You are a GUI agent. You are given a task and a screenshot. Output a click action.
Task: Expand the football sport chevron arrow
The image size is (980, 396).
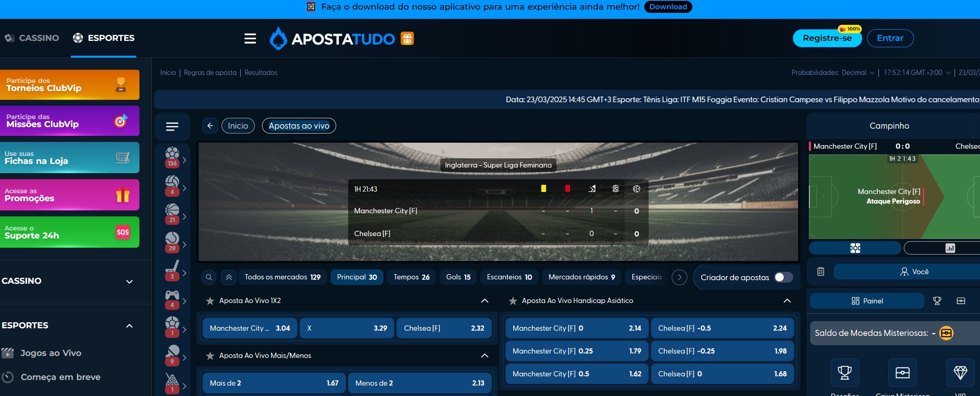[x=184, y=160]
